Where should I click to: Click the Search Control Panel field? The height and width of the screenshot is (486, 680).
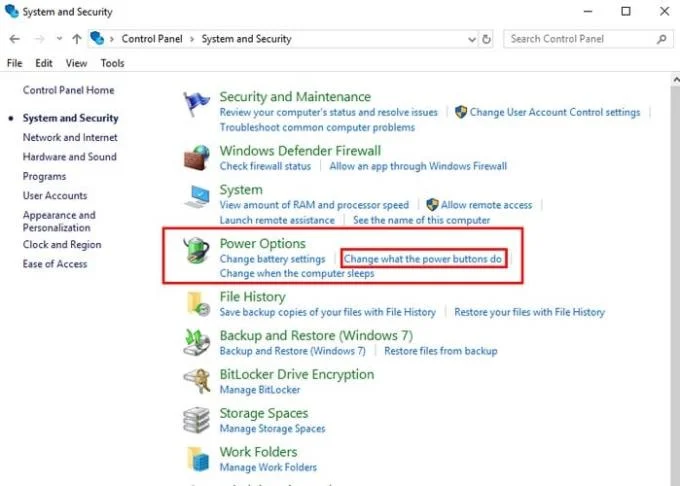(x=588, y=39)
